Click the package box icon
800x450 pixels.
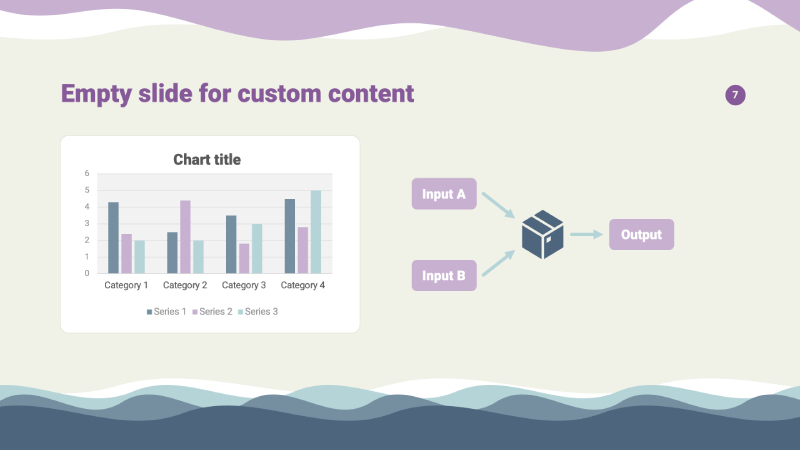point(543,235)
